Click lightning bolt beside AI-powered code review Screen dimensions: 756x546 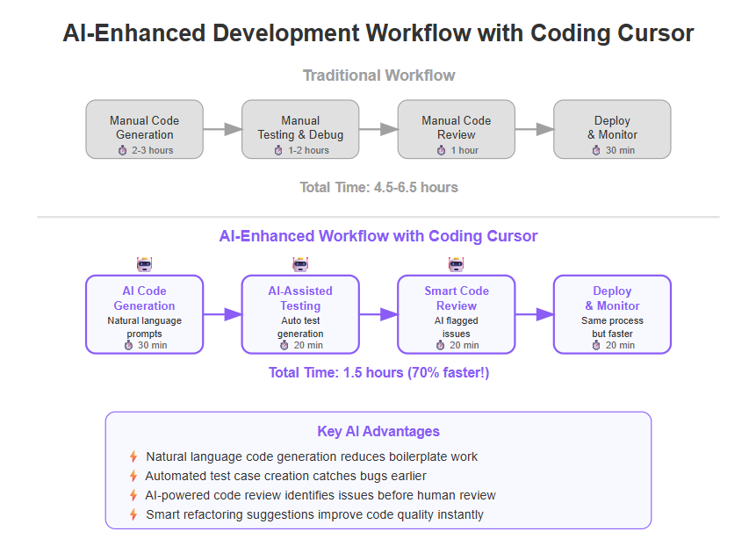point(133,495)
